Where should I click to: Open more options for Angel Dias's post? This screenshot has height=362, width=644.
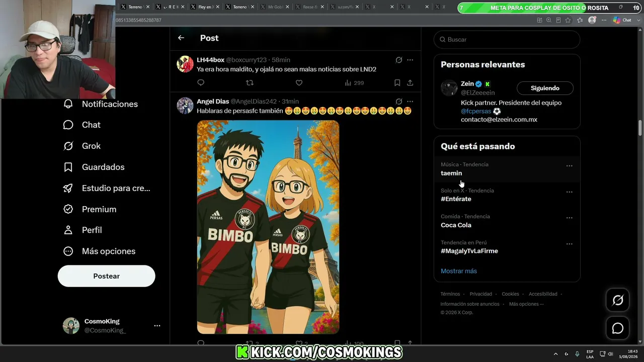point(410,101)
